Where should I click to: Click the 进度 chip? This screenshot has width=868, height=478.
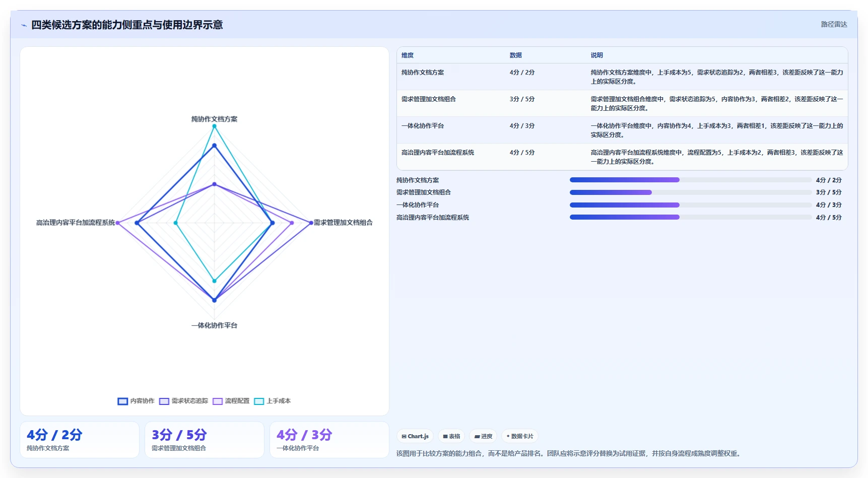[483, 436]
